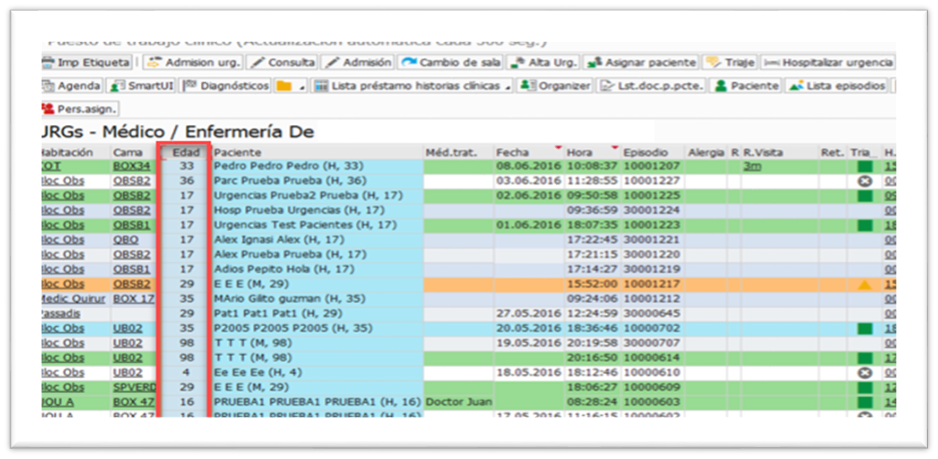The width and height of the screenshot is (938, 459).
Task: Expand the Lista préstamo historias clínicas dropdown arrow
Action: point(508,87)
